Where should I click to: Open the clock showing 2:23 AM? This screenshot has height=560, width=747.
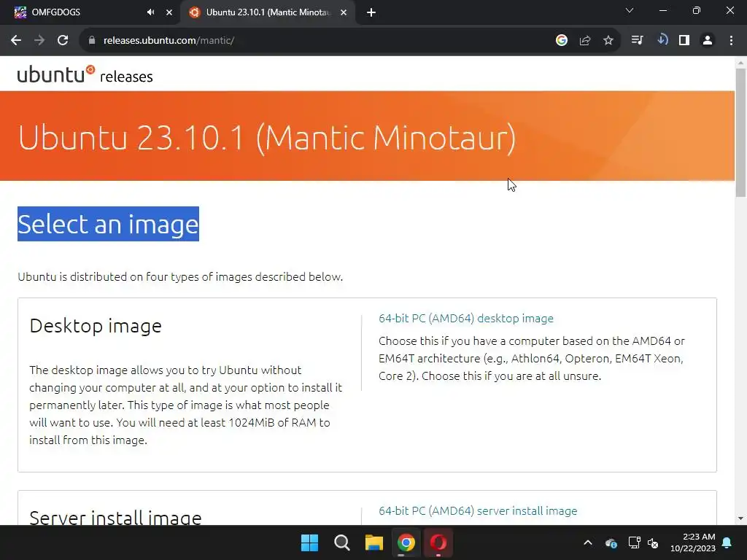tap(693, 542)
